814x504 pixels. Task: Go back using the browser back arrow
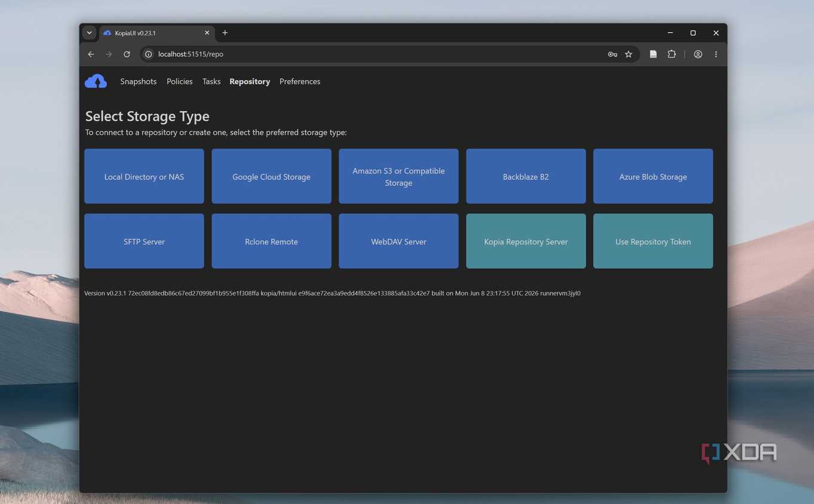(x=91, y=54)
